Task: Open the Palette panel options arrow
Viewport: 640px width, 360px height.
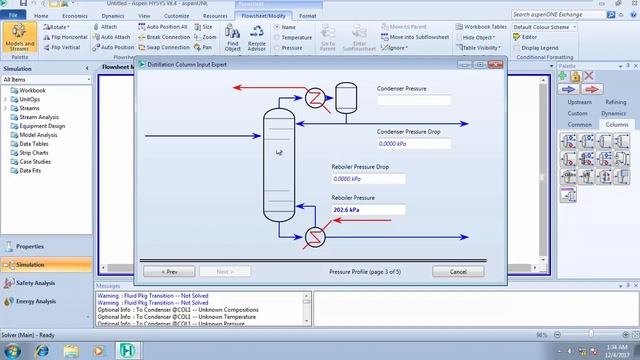Action: (x=620, y=66)
